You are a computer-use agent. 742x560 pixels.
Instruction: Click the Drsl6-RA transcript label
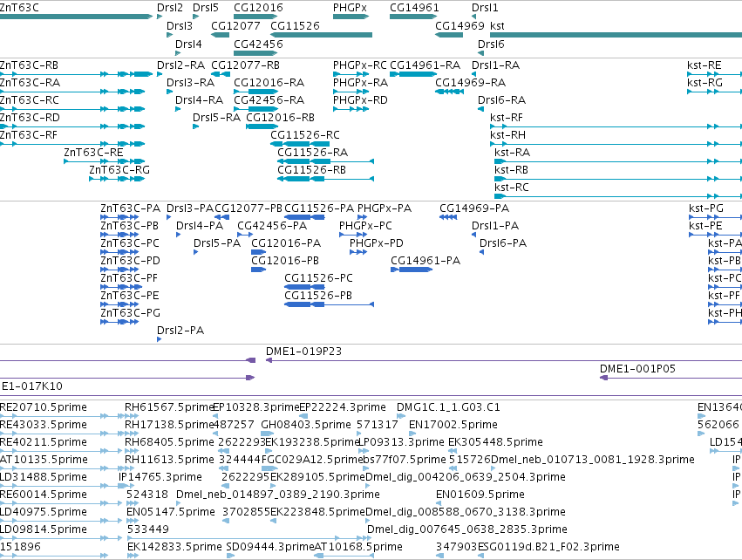tap(501, 100)
